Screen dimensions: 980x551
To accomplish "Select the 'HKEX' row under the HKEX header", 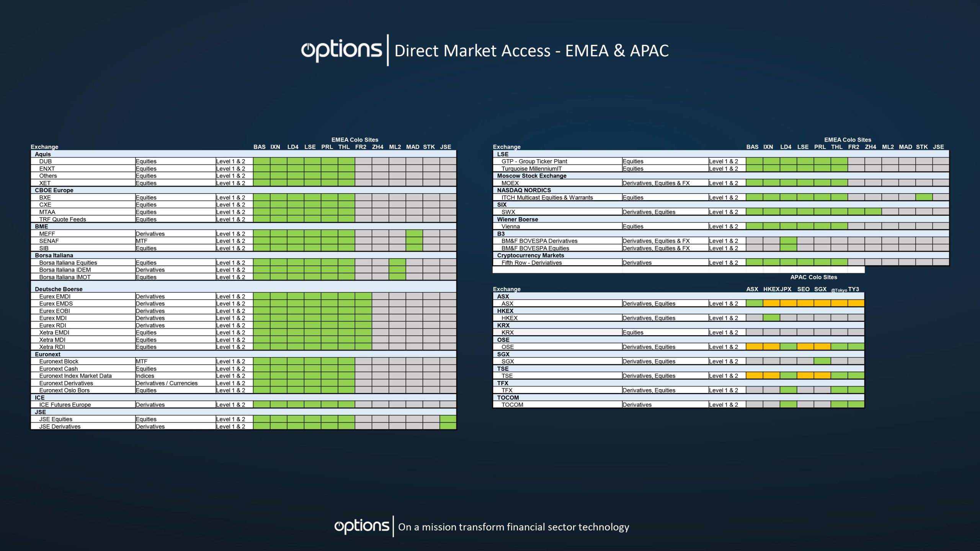I will coord(678,318).
